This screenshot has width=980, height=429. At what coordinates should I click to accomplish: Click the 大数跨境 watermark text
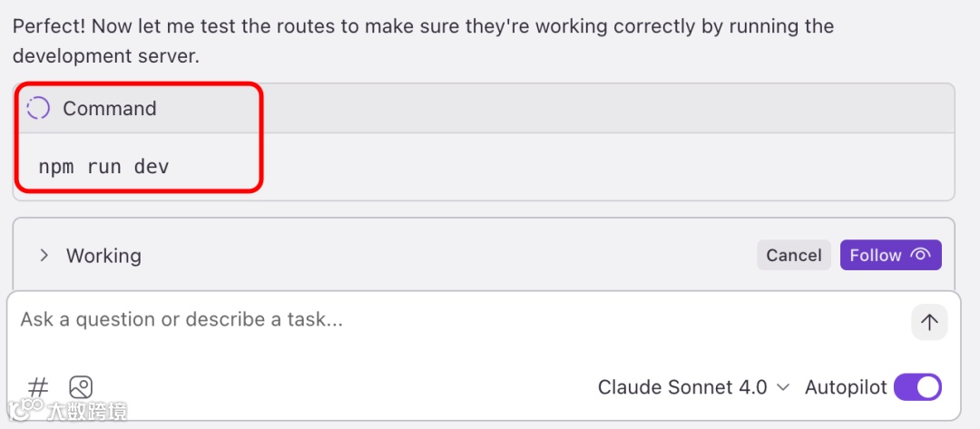pyautogui.click(x=87, y=412)
